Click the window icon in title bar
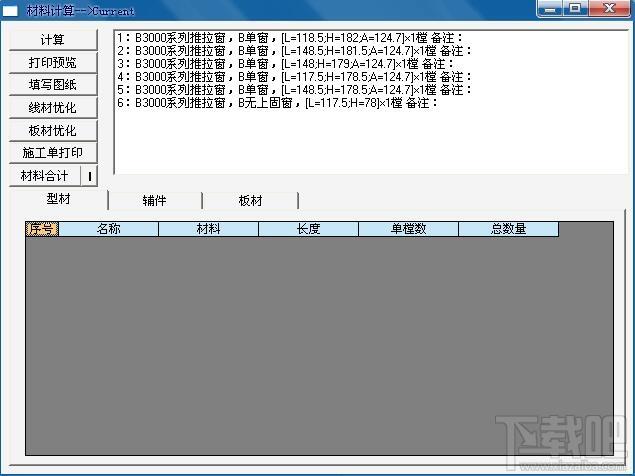This screenshot has width=635, height=476. [11, 11]
